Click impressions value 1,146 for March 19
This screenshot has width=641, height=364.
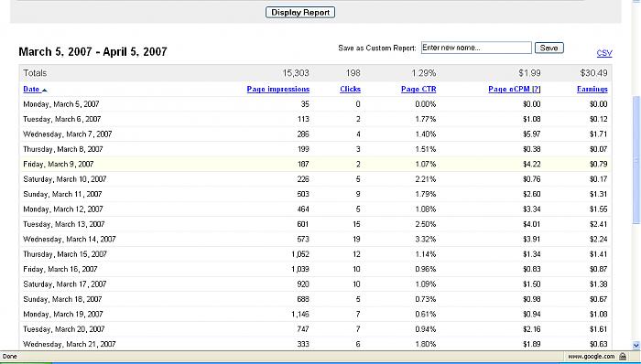pyautogui.click(x=300, y=315)
